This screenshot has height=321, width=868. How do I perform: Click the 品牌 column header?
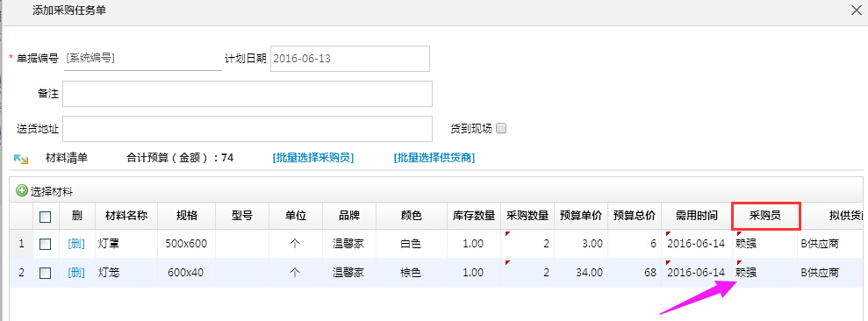349,216
